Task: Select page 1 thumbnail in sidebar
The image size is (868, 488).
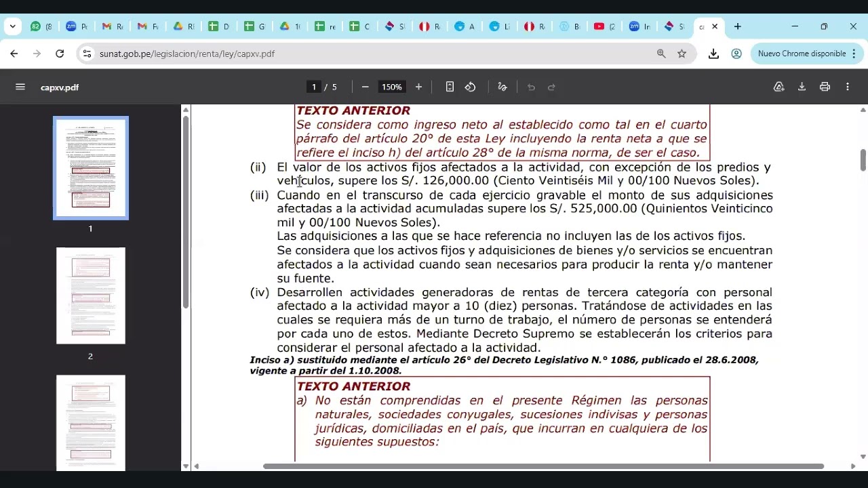Action: pos(91,168)
